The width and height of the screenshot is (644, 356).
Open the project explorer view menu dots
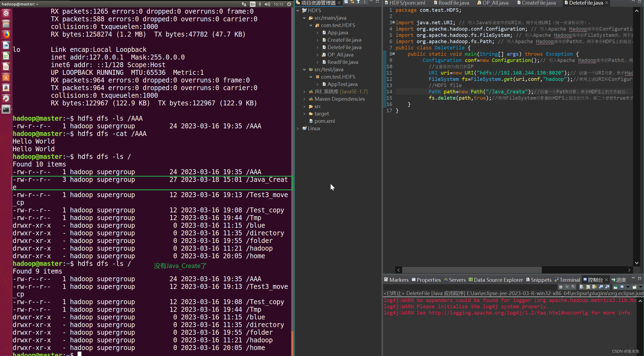365,2
